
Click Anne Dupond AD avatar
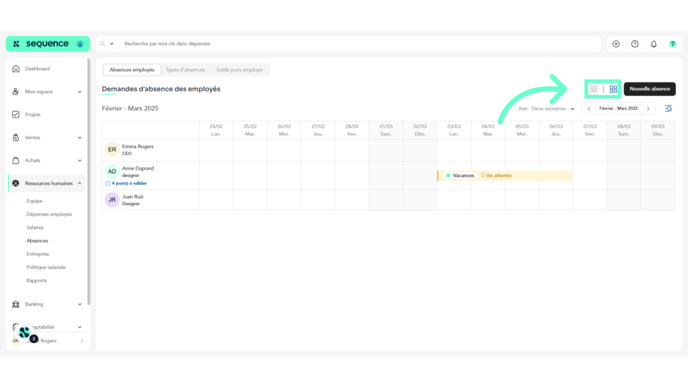[112, 172]
